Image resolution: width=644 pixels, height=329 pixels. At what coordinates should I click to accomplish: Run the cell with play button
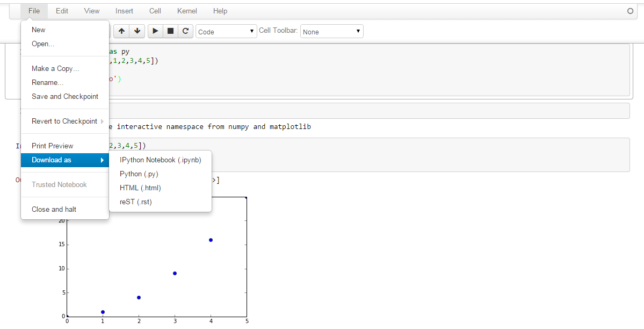[x=155, y=31]
